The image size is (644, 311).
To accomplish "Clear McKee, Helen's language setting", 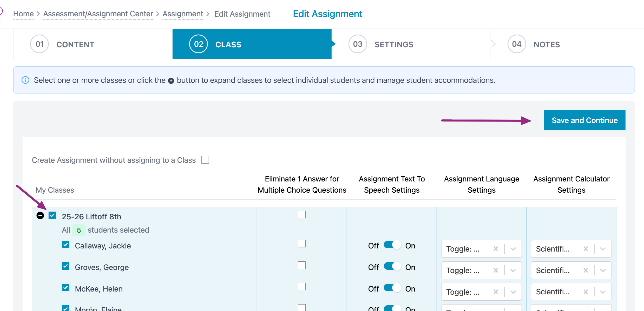I will pos(496,292).
